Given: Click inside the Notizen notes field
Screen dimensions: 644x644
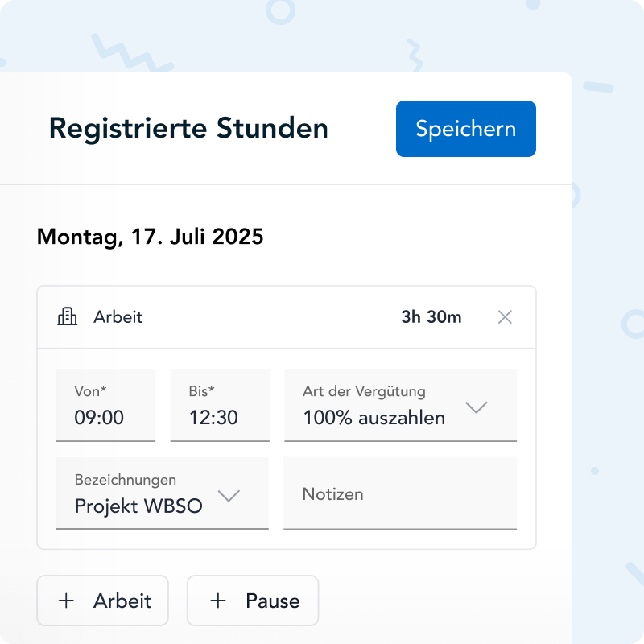Looking at the screenshot, I should coord(400,494).
